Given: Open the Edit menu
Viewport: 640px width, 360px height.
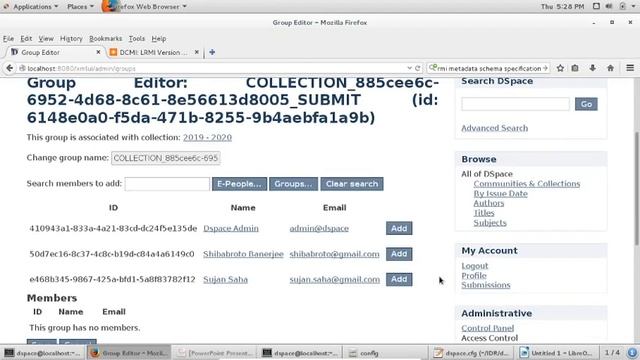Looking at the screenshot, I should click(26, 38).
